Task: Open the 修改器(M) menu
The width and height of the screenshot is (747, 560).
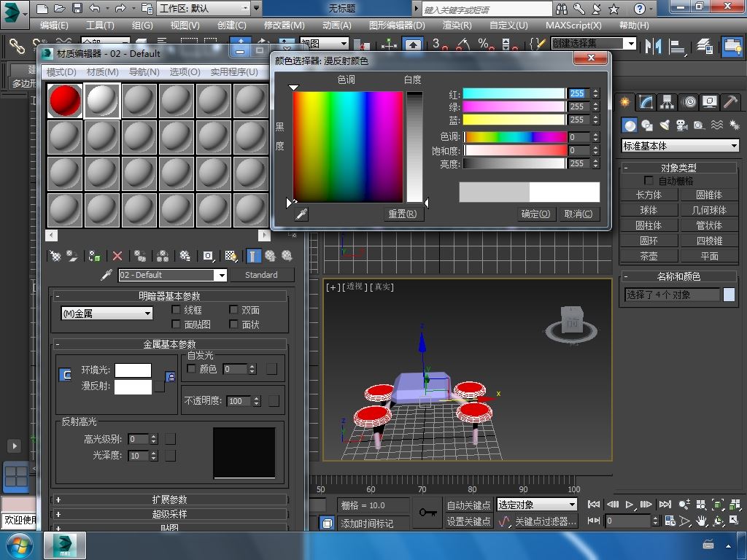Action: point(285,26)
